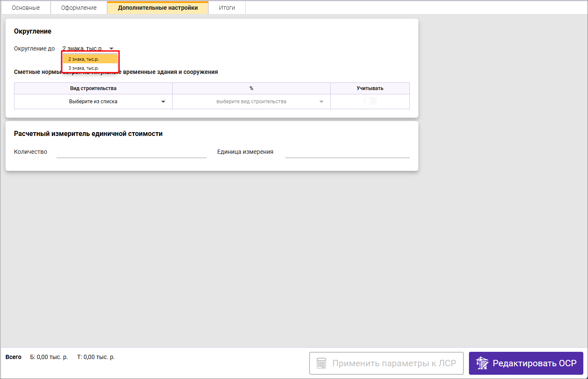Viewport: 588px width, 379px height.
Task: Click the Б: 0,00 тыс. р. total
Action: coord(49,357)
